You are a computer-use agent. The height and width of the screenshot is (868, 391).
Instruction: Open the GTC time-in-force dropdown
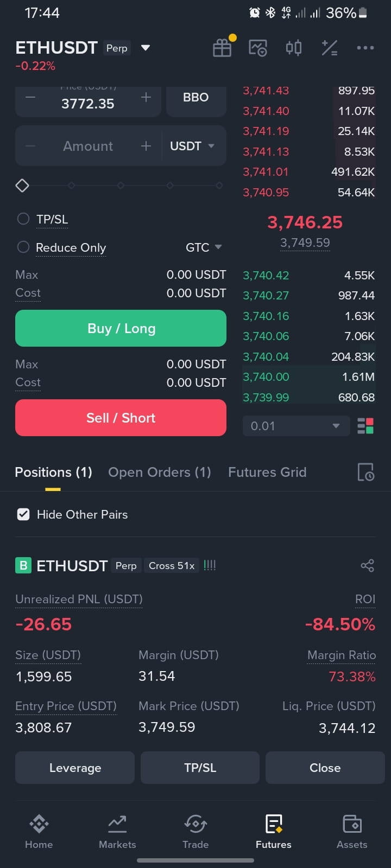click(204, 247)
